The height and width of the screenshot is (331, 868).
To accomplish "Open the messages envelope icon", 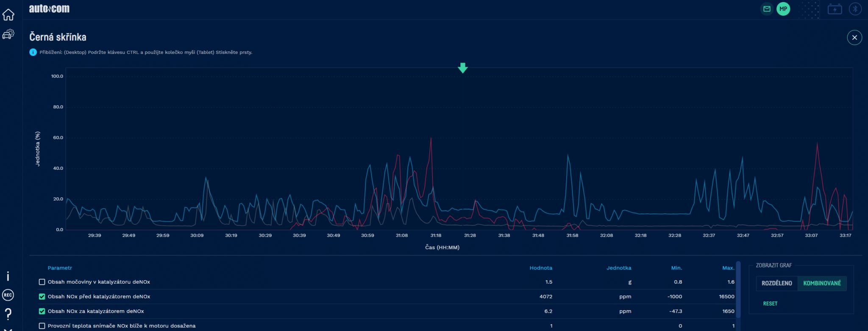I will pyautogui.click(x=767, y=9).
